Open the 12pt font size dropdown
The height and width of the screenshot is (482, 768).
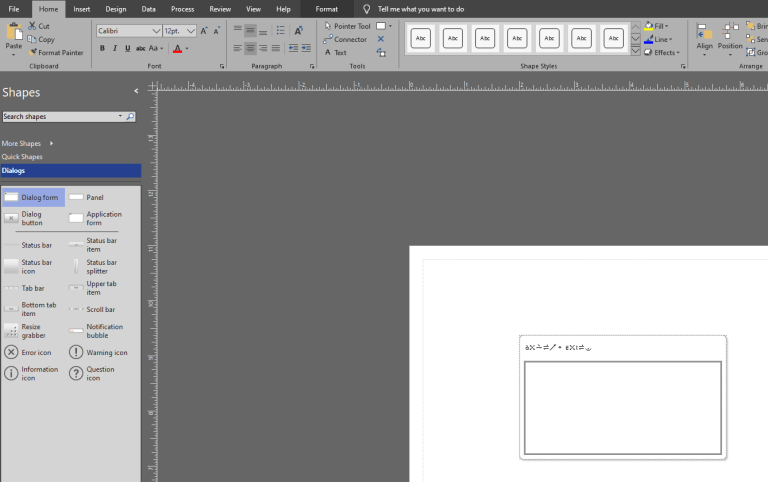click(191, 31)
